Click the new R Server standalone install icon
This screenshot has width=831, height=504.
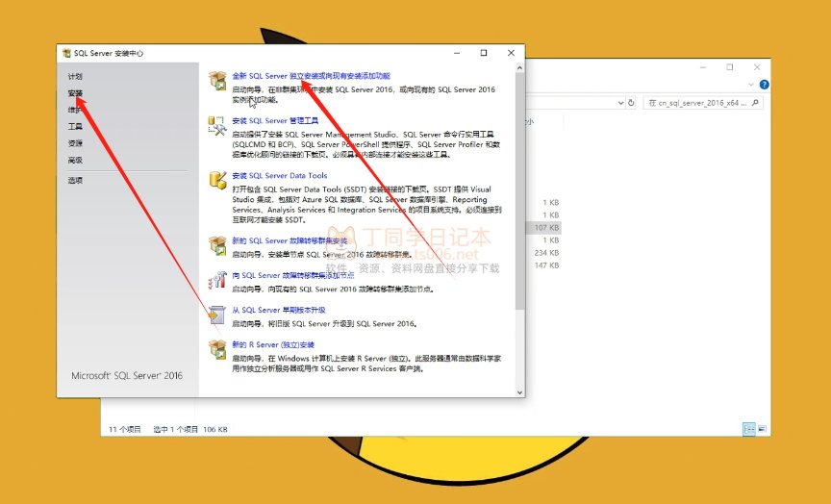216,348
